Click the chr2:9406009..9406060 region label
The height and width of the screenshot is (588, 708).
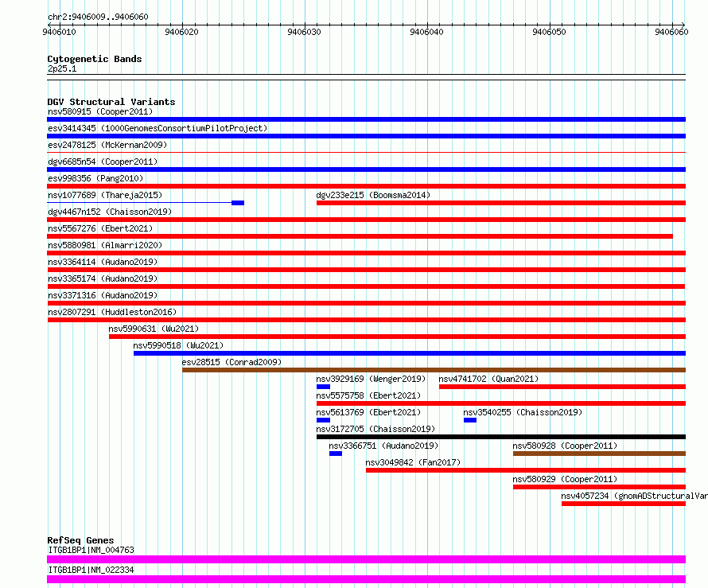(x=98, y=17)
